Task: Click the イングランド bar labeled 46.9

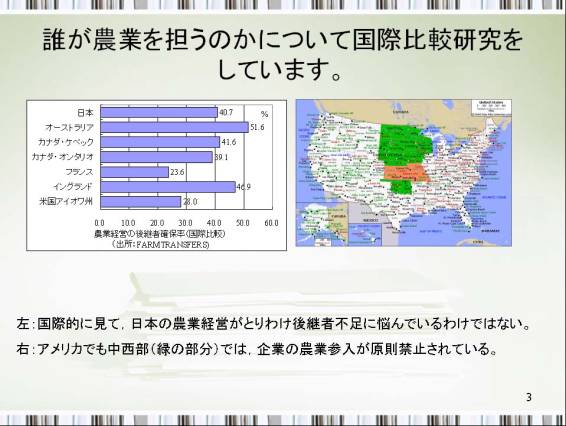Action: tap(168, 187)
